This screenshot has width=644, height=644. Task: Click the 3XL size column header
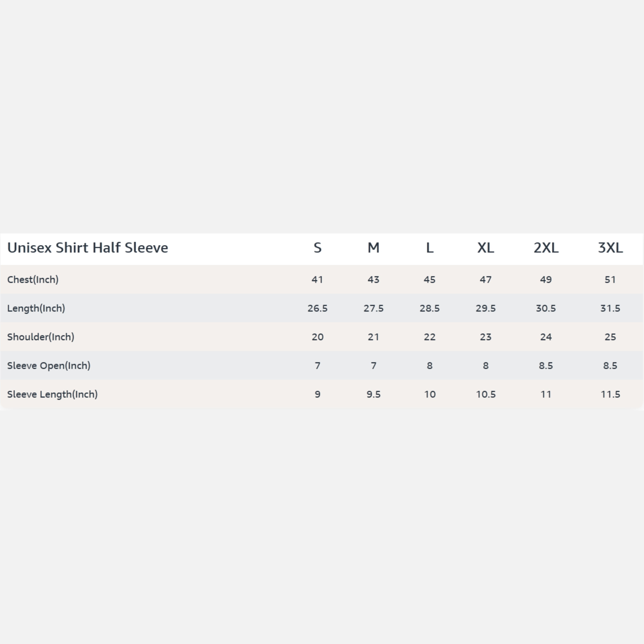[610, 248]
